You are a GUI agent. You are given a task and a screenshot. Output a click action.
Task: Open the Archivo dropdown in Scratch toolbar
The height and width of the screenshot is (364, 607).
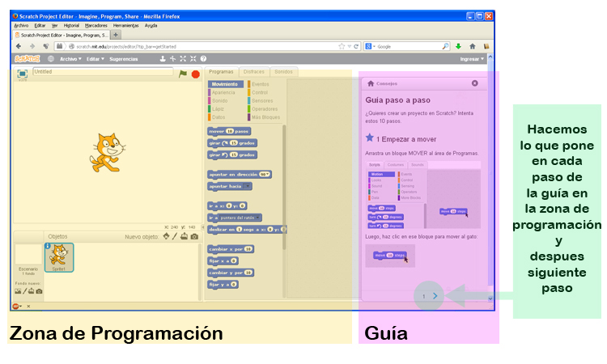(x=70, y=59)
